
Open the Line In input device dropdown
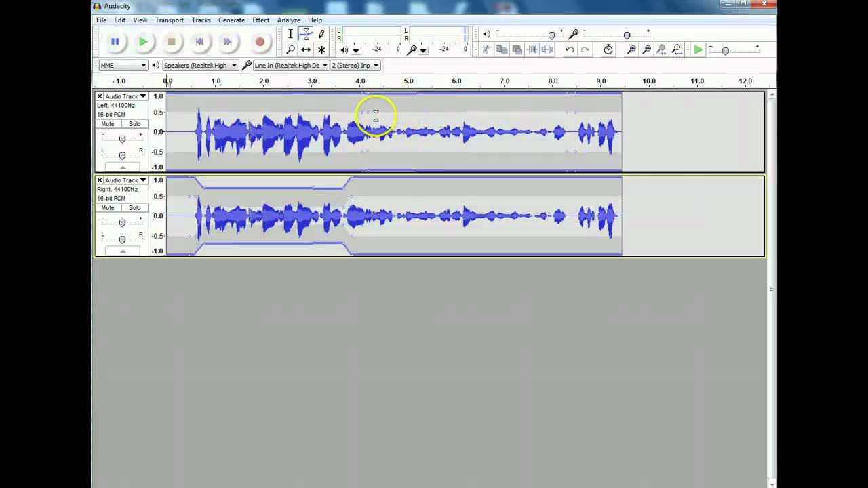point(290,65)
